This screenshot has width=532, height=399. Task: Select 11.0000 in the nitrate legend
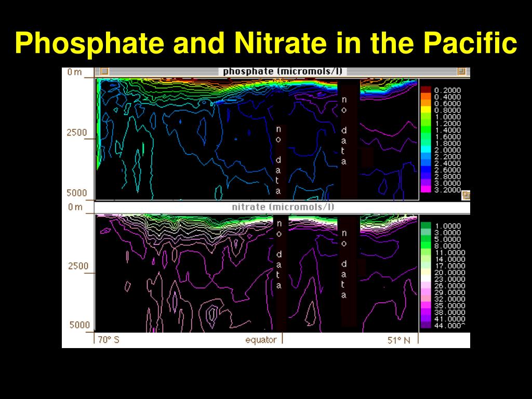coord(450,252)
